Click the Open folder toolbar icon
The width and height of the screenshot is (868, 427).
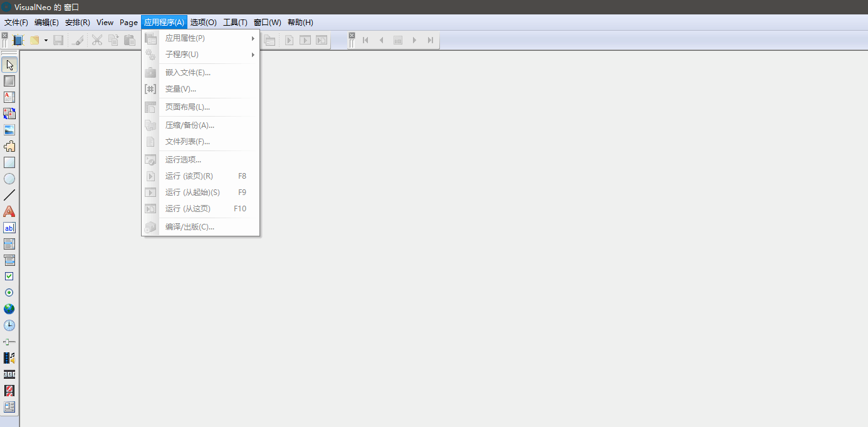point(34,40)
